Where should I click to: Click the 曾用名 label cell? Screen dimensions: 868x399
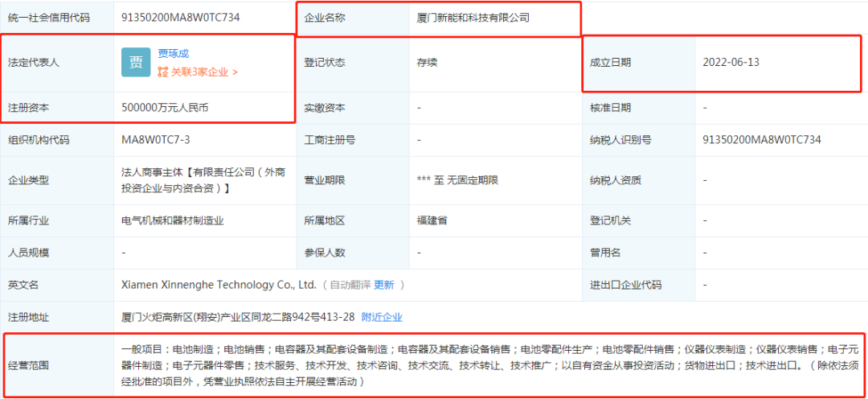(639, 253)
